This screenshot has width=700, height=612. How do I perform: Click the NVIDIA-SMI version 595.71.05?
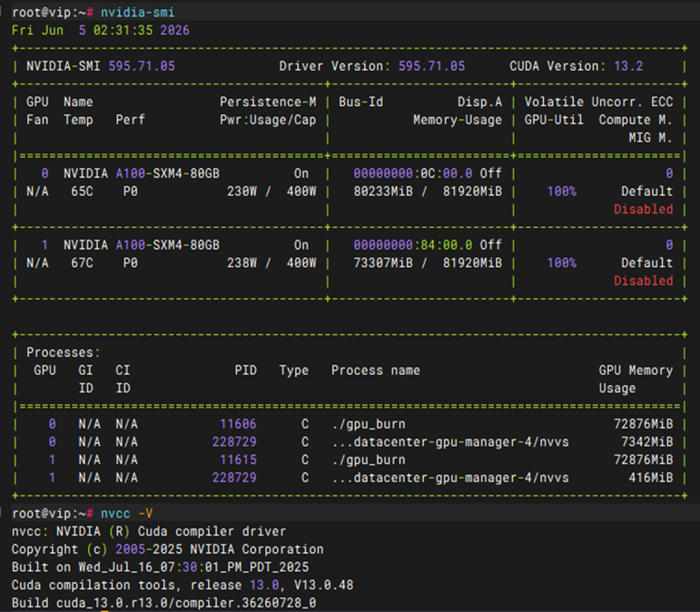pyautogui.click(x=142, y=66)
